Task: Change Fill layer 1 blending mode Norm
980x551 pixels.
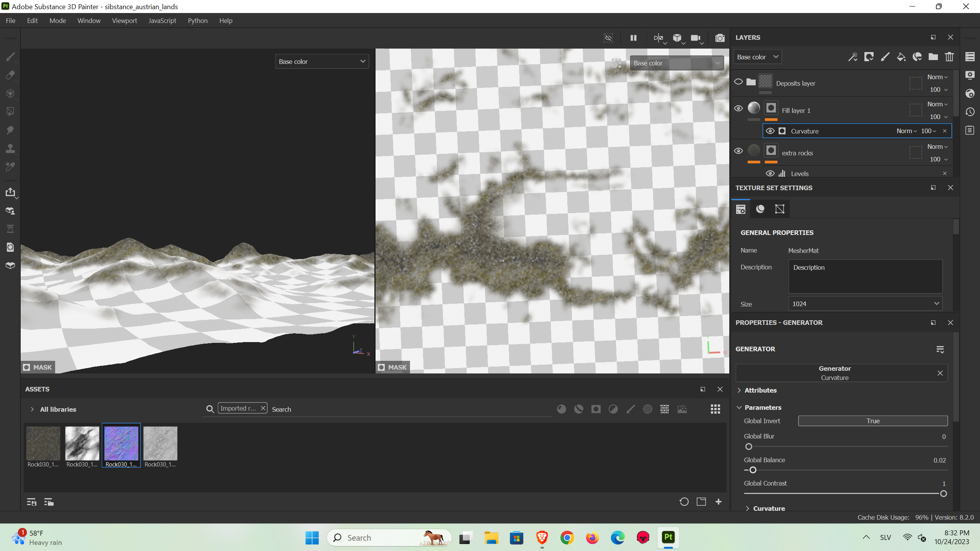Action: tap(937, 104)
